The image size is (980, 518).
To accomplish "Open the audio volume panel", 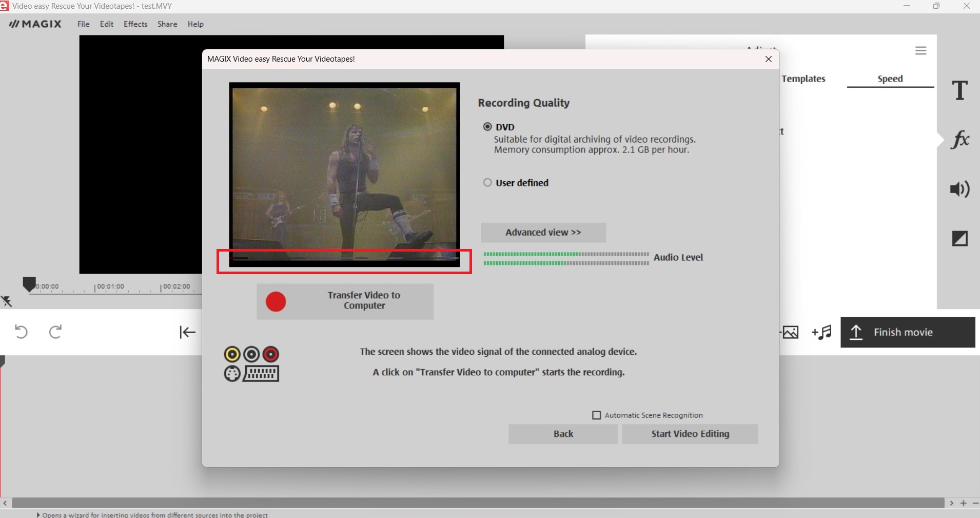I will [960, 189].
